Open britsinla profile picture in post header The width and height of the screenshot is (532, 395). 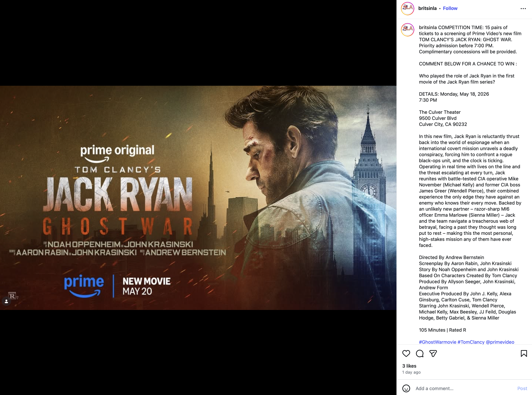407,8
